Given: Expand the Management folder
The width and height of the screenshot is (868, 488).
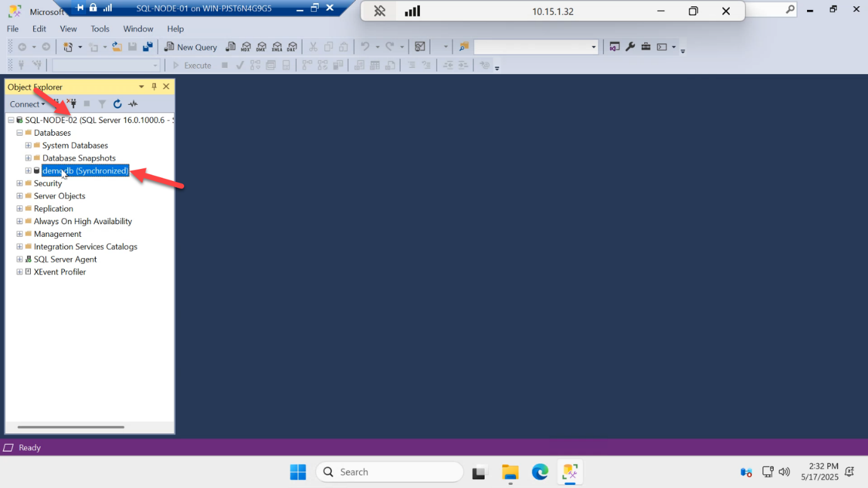Looking at the screenshot, I should [x=19, y=234].
